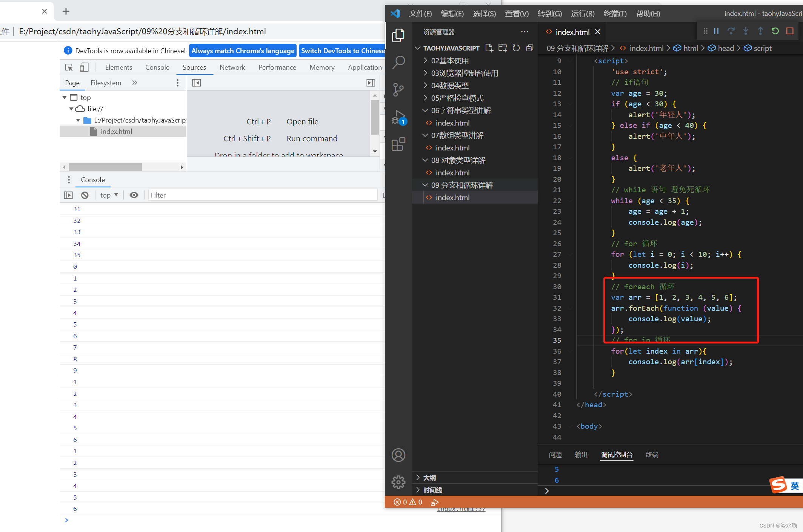
Task: Open the Manage gear icon
Action: pos(398,482)
